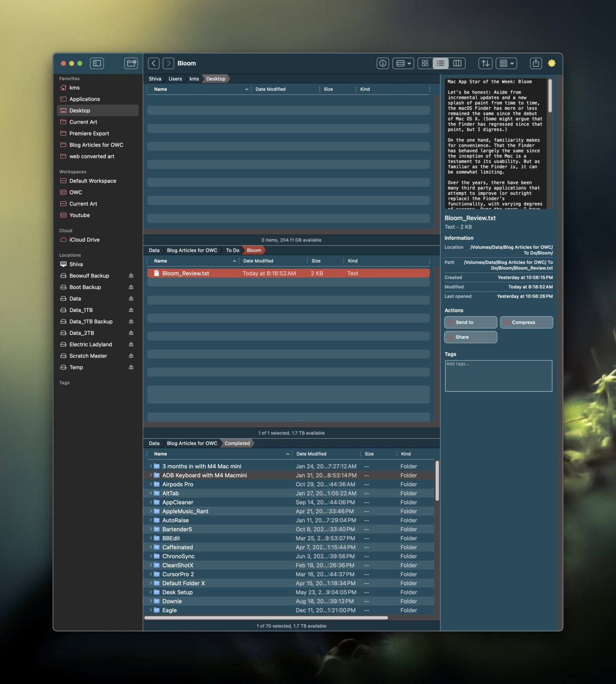
Task: Select Bloom_Review.txt file row
Action: (x=288, y=273)
